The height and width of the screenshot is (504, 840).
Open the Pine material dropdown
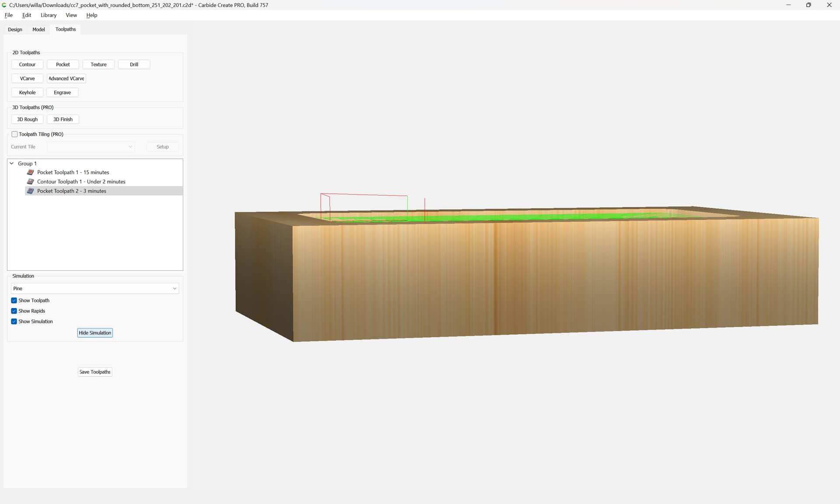pos(94,289)
